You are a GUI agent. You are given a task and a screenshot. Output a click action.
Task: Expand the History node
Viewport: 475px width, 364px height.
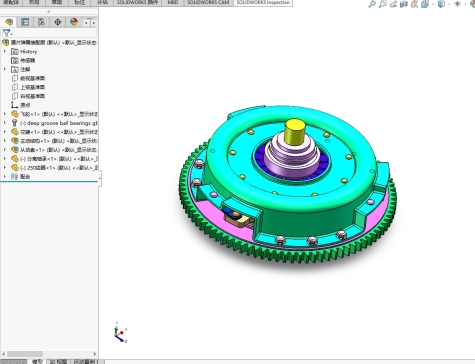(x=5, y=51)
